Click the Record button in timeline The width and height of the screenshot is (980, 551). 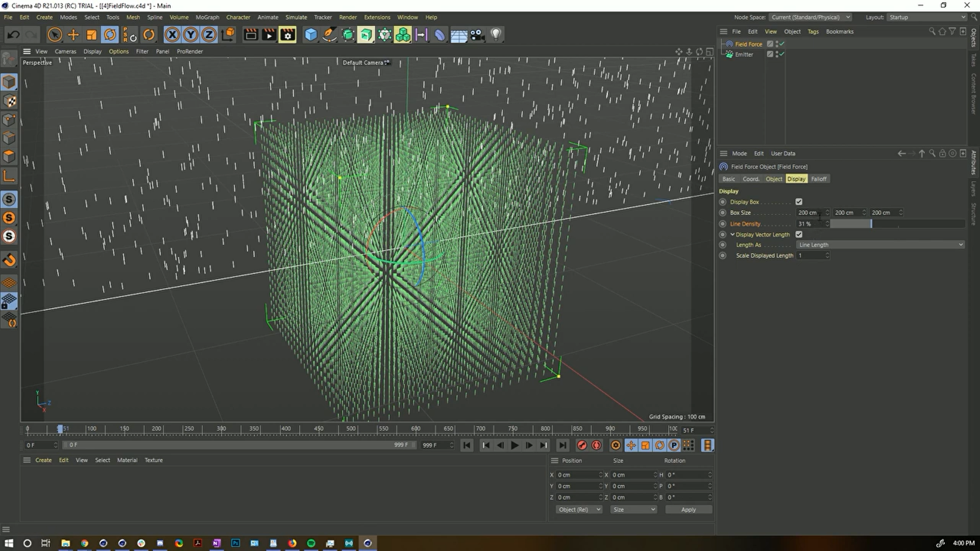click(581, 445)
